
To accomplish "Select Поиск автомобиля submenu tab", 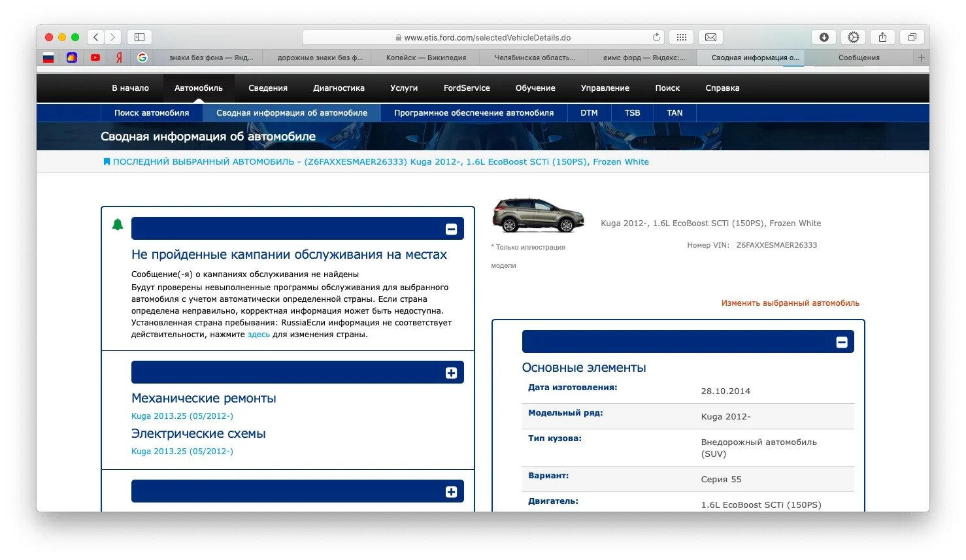I will click(x=152, y=113).
